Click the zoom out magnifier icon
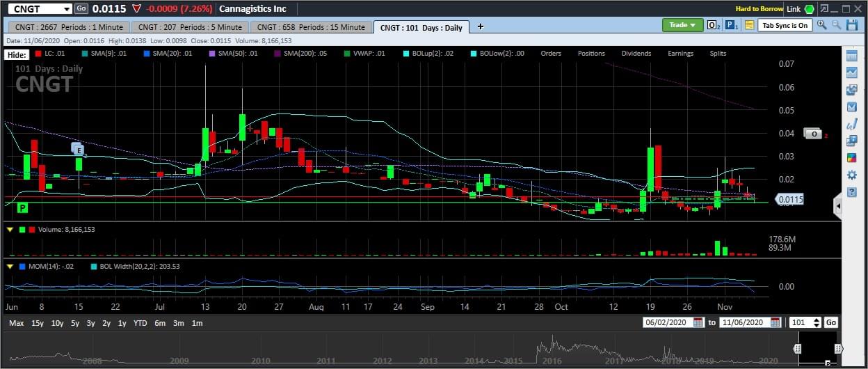This screenshot has height=369, width=868. [x=837, y=25]
